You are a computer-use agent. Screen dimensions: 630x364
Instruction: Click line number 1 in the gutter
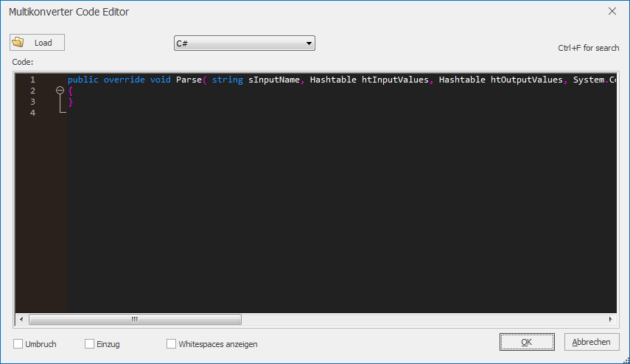tap(32, 80)
